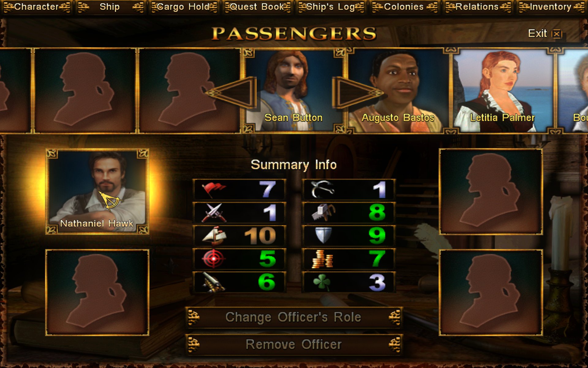Click the red flag Leadership skill icon
Image resolution: width=588 pixels, height=368 pixels.
(214, 189)
